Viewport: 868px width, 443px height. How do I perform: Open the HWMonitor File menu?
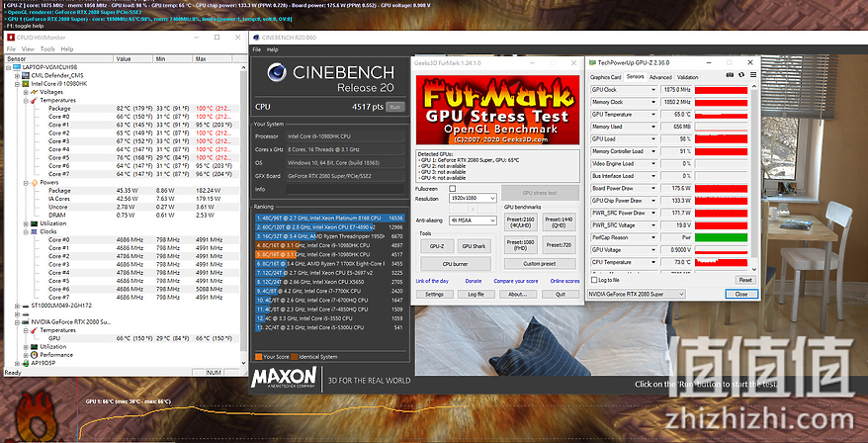[12, 49]
